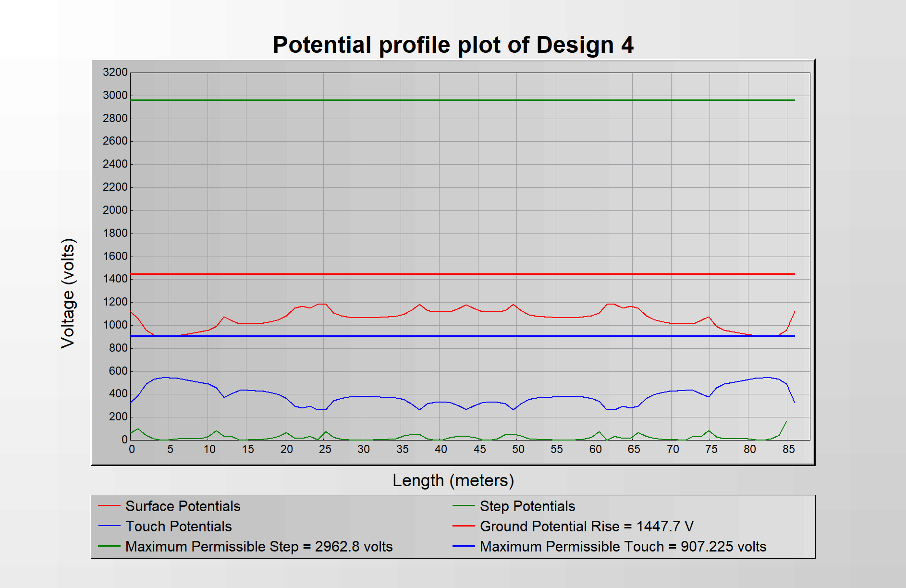This screenshot has width=906, height=588.
Task: Click the 25 tick label on length axis
Action: coord(325,449)
